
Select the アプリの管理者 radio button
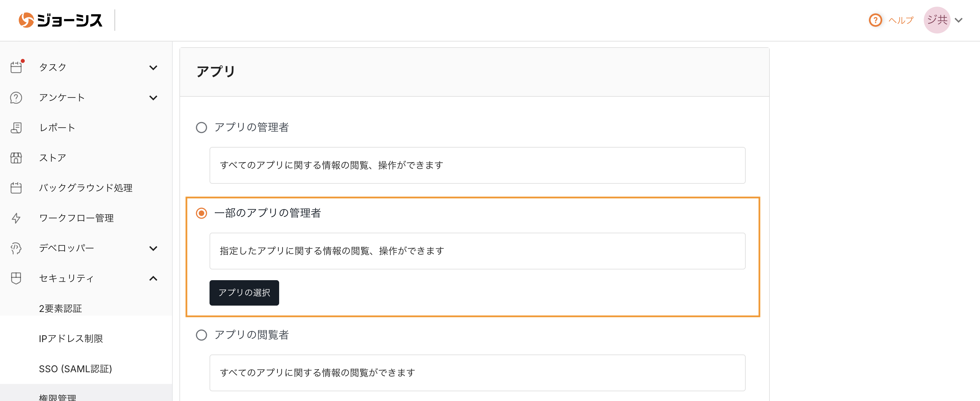(x=201, y=128)
